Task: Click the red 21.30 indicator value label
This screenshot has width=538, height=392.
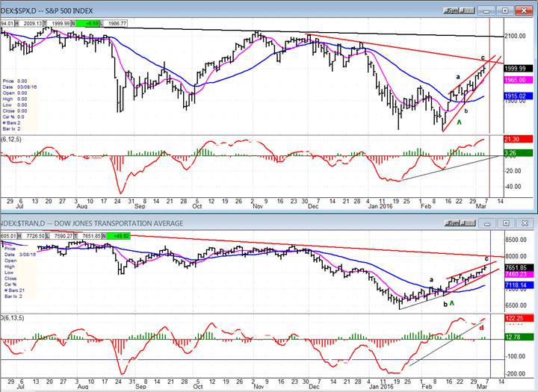Action: coord(518,139)
